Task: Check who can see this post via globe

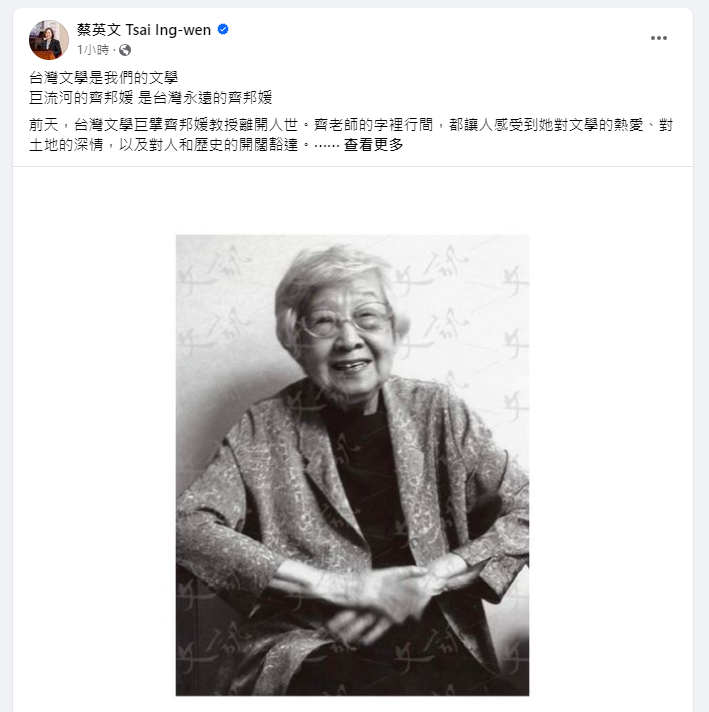Action: point(125,50)
